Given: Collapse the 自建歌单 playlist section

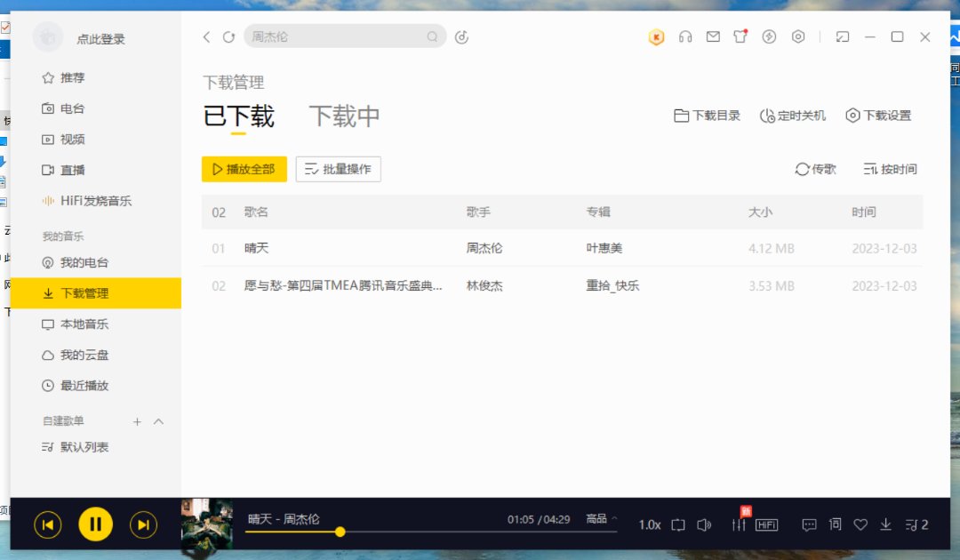Looking at the screenshot, I should pyautogui.click(x=158, y=421).
